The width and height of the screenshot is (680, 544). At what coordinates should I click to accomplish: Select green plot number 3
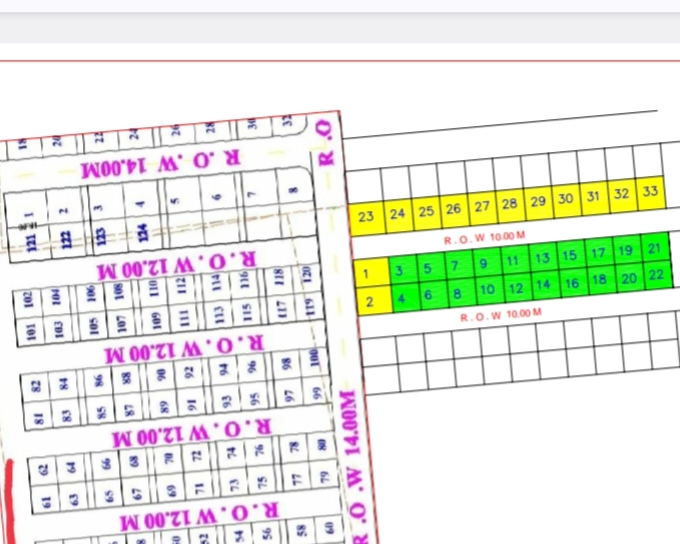(399, 270)
